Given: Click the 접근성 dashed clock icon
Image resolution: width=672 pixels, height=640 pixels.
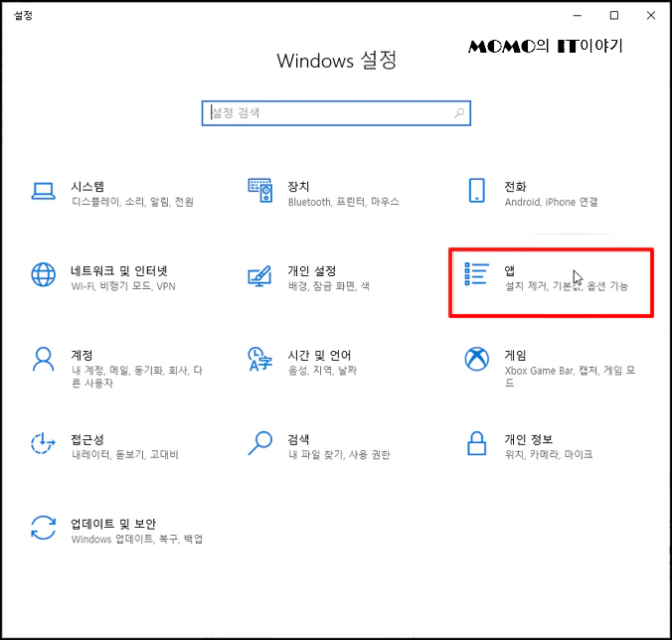Looking at the screenshot, I should pos(43,443).
